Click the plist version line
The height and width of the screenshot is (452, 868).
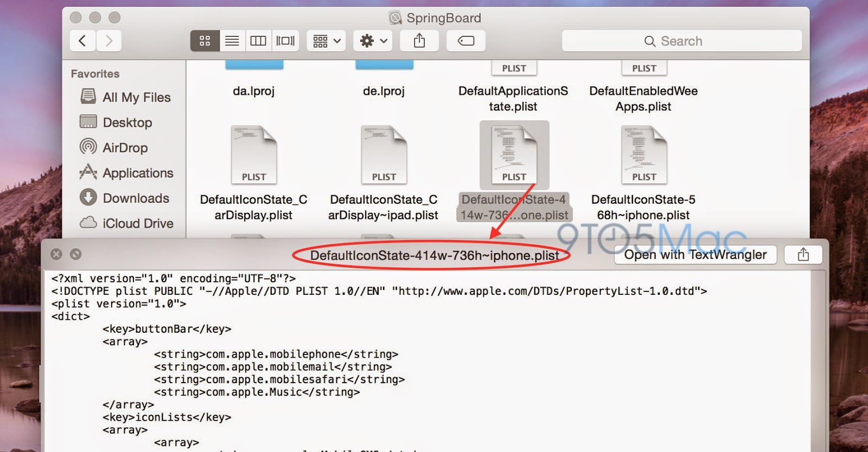pos(119,304)
